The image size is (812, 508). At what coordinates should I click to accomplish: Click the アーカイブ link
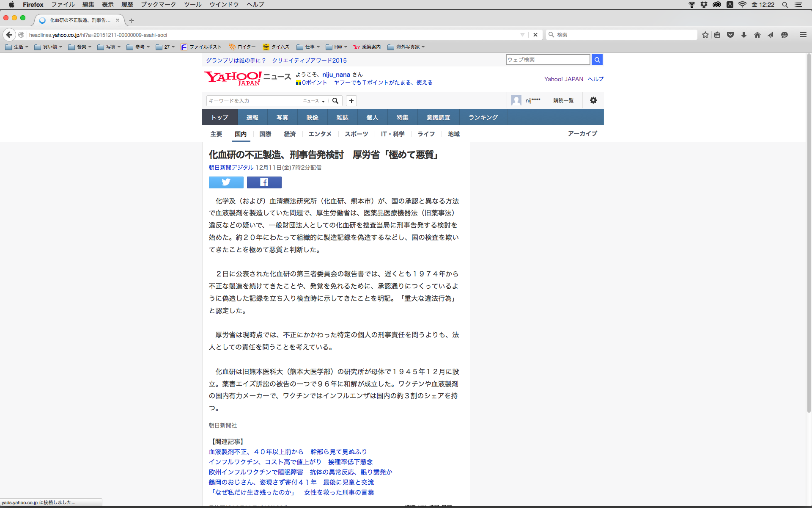pyautogui.click(x=582, y=133)
